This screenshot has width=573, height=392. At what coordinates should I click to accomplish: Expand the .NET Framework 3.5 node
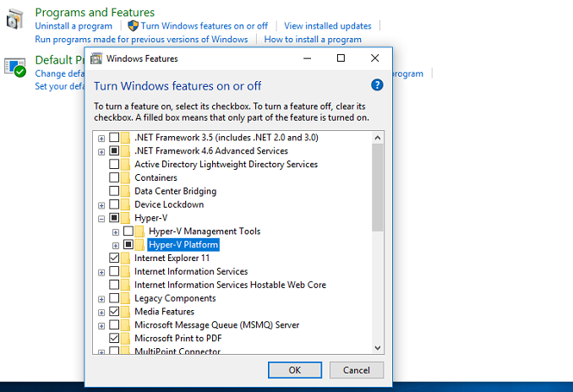click(101, 139)
